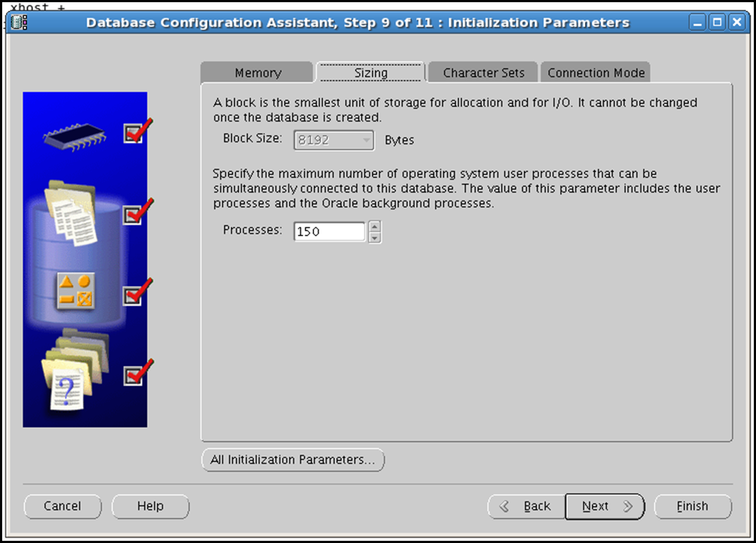Click the orange shapes icon on cylinder

(x=76, y=291)
